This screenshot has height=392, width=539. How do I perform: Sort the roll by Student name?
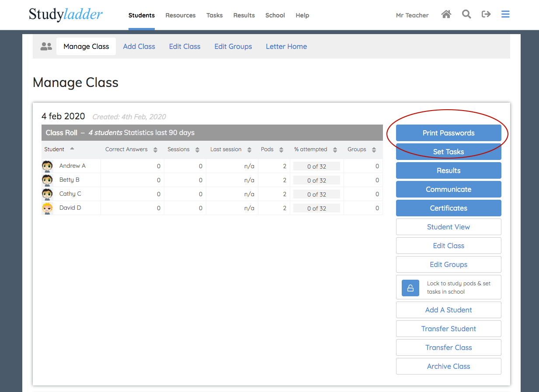(59, 149)
